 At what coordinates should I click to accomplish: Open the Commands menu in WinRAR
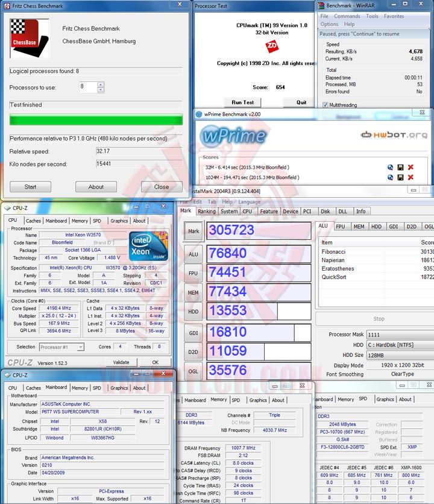coord(347,16)
